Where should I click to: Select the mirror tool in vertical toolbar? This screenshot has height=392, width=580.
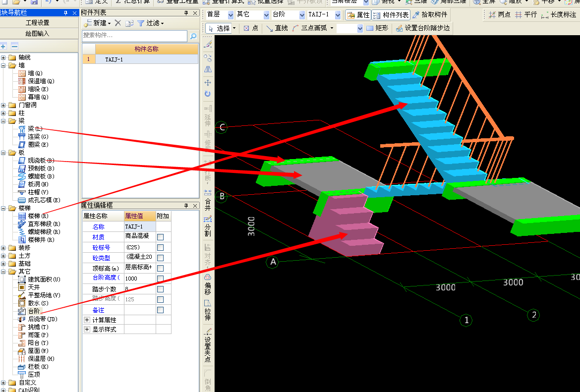[208, 69]
